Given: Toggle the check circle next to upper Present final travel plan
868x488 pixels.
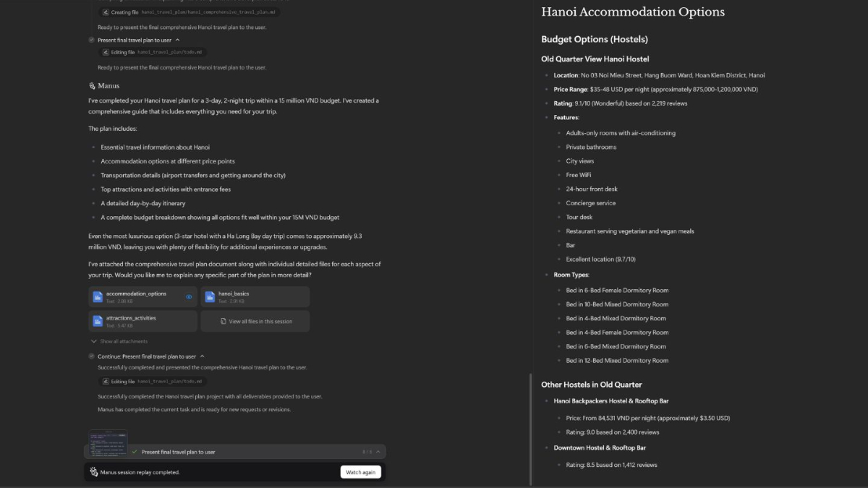Looking at the screenshot, I should pyautogui.click(x=91, y=40).
